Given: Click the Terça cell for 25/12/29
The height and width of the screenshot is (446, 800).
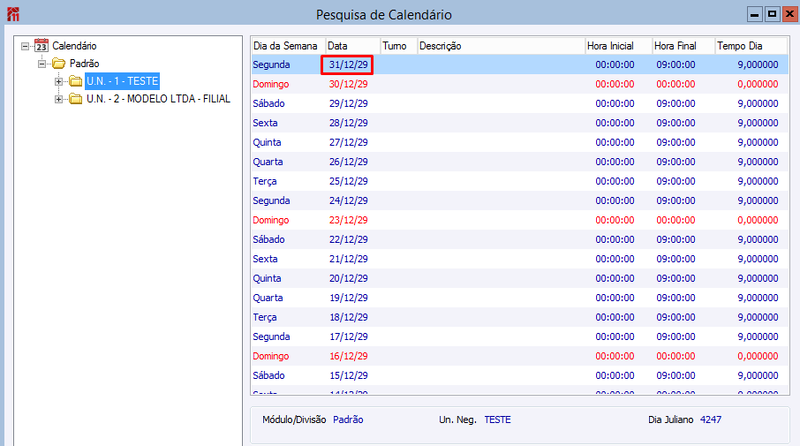Looking at the screenshot, I should click(265, 181).
